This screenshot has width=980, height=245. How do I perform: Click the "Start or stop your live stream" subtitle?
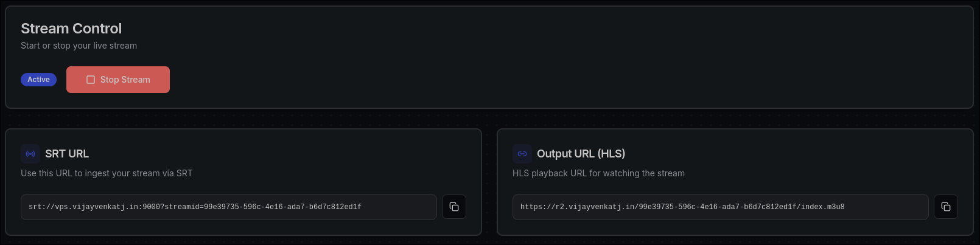pos(79,46)
